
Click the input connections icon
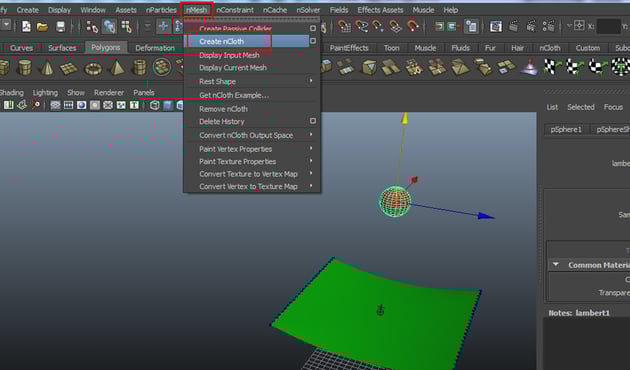[x=439, y=27]
